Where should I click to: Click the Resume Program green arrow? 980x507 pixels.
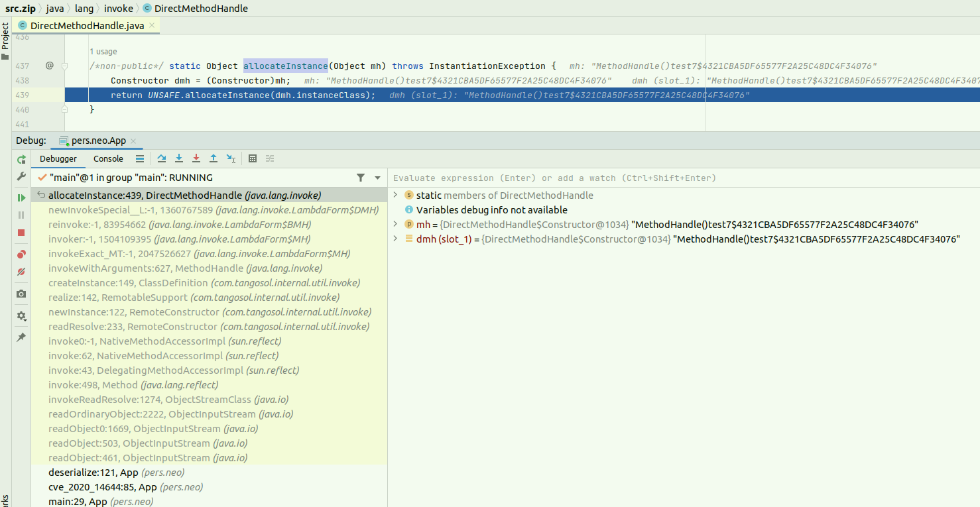tap(21, 198)
